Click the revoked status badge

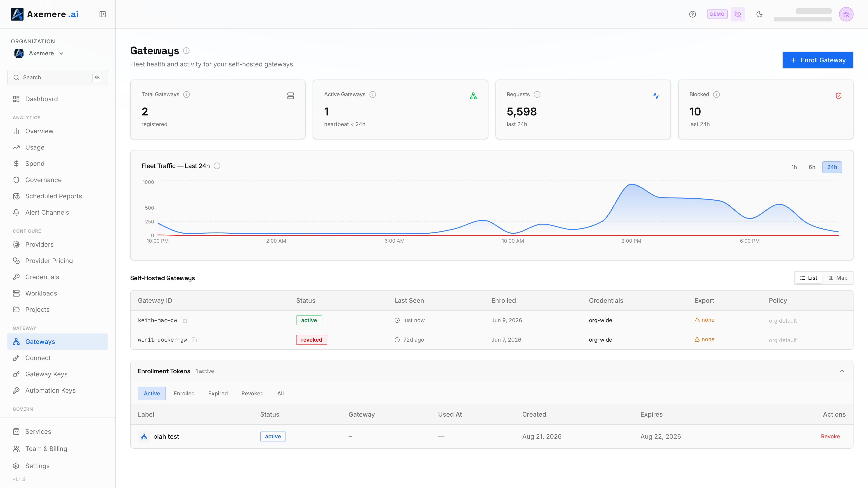[x=311, y=340]
